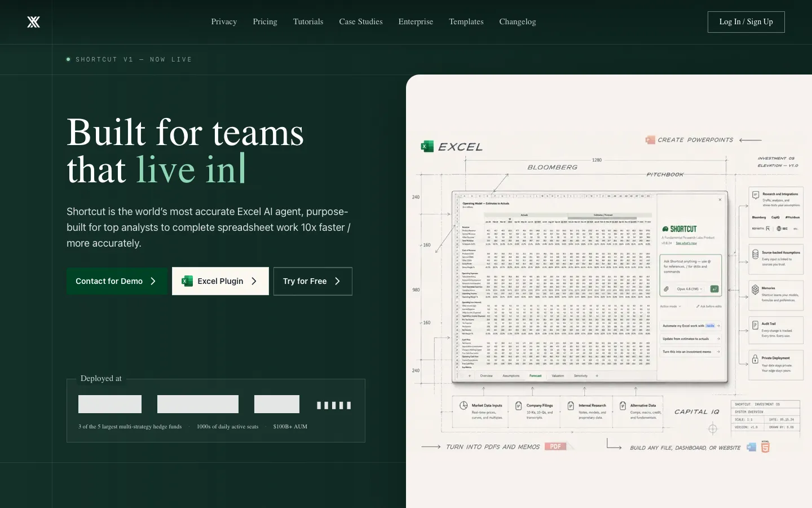Open the Tutorials nav link

308,22
